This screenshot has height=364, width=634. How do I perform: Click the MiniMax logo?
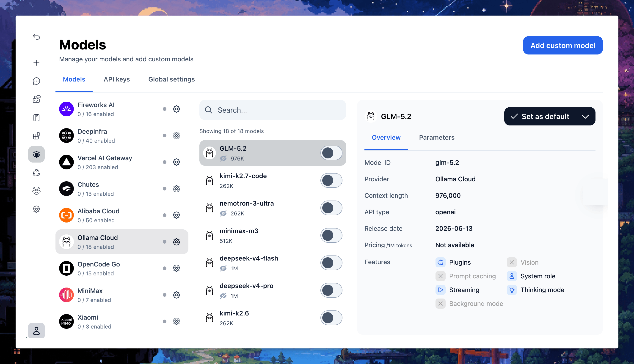(x=66, y=295)
